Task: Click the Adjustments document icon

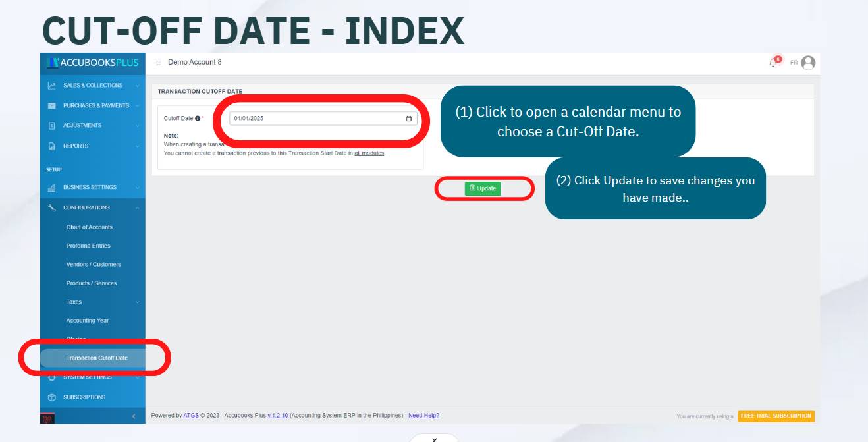Action: (52, 126)
